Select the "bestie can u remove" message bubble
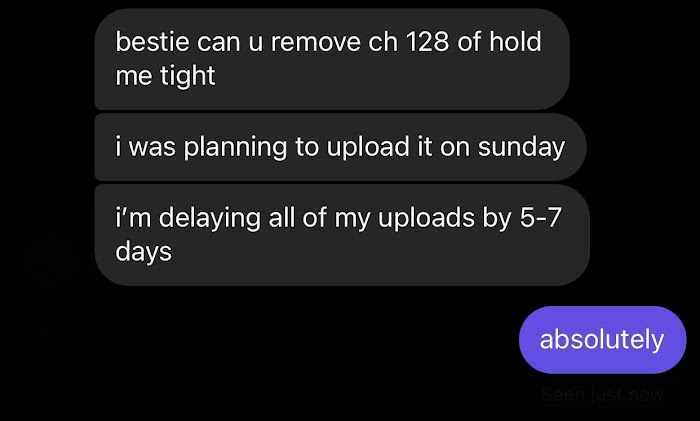 pyautogui.click(x=332, y=59)
